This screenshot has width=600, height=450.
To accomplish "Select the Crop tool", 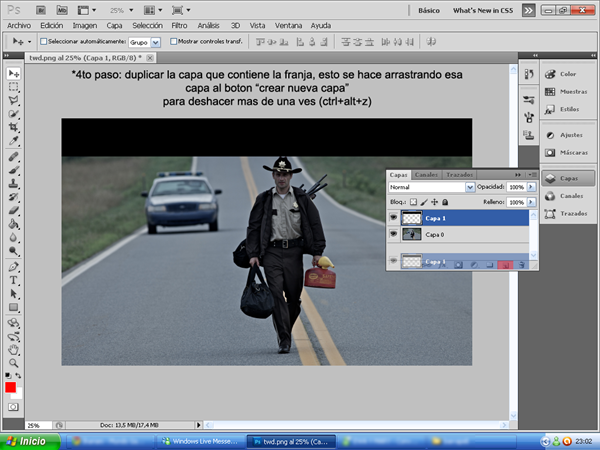I will pyautogui.click(x=14, y=129).
